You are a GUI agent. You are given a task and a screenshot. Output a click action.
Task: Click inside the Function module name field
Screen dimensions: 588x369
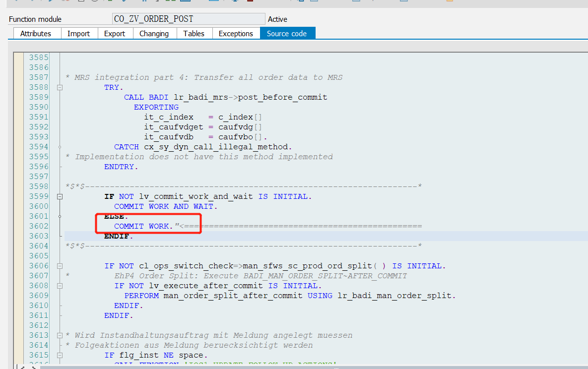[x=189, y=18]
